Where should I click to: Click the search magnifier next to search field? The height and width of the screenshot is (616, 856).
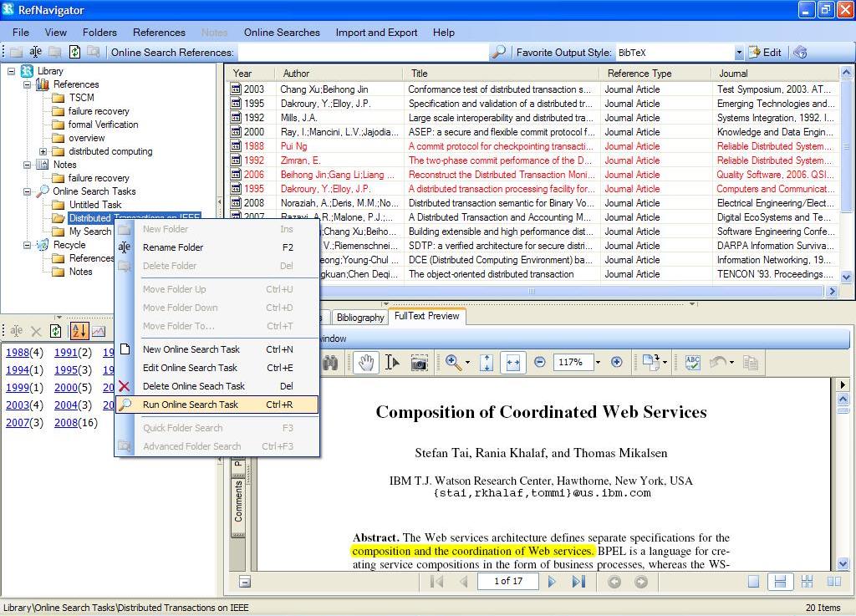click(498, 52)
